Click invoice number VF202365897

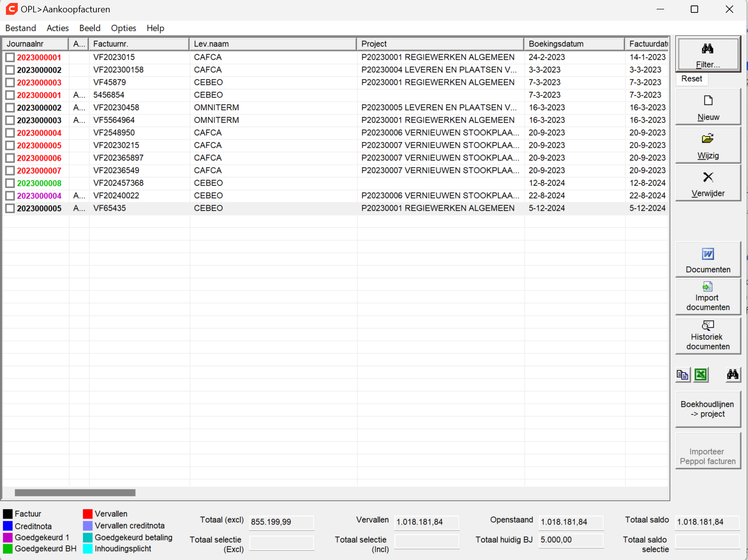coord(118,158)
